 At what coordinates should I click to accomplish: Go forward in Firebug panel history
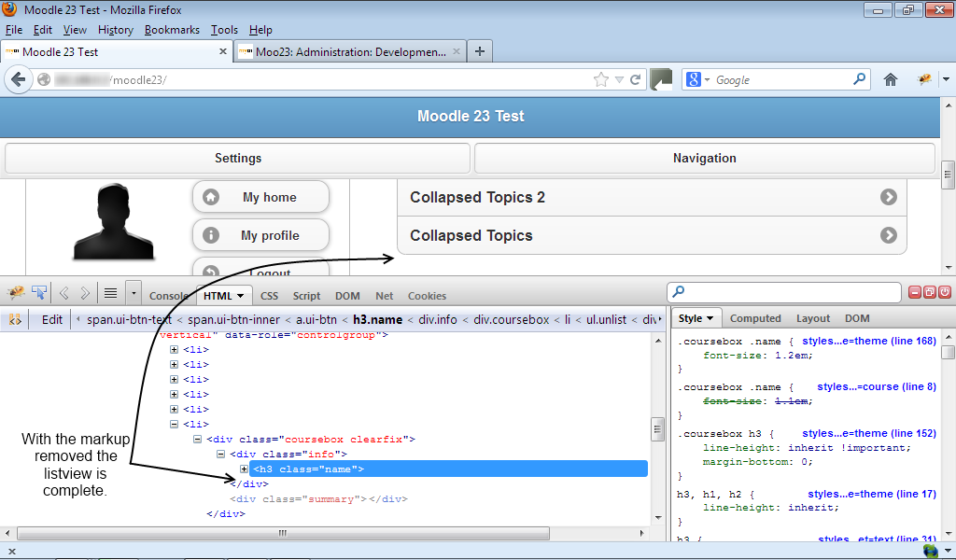(85, 294)
